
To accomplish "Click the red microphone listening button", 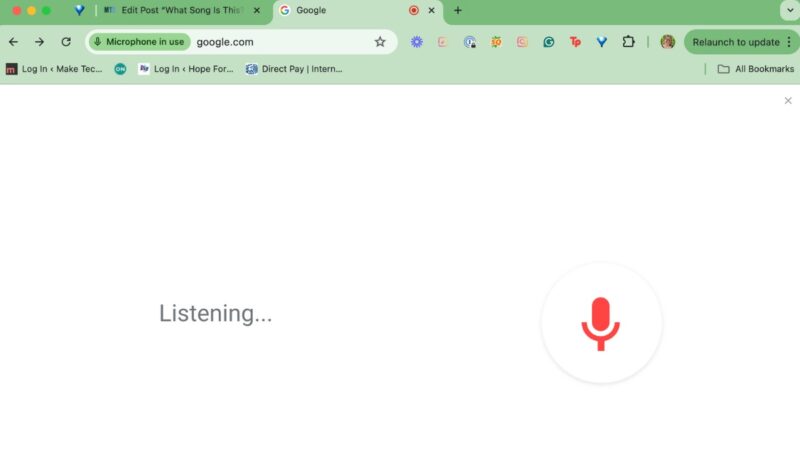I will click(x=601, y=323).
